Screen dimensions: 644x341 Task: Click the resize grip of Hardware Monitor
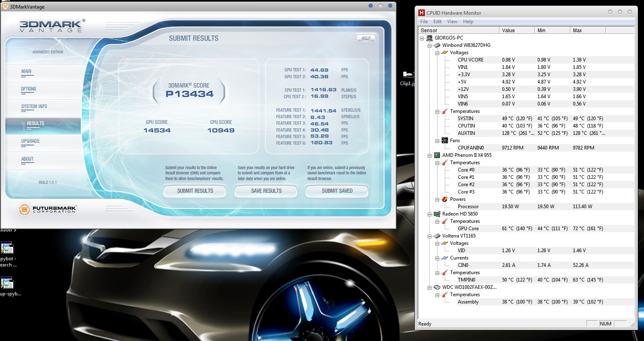[x=632, y=324]
